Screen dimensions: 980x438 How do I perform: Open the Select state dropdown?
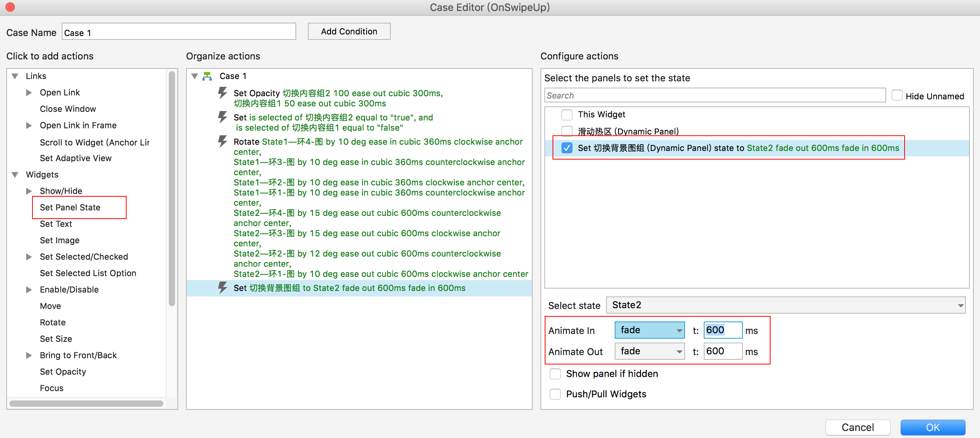point(785,305)
